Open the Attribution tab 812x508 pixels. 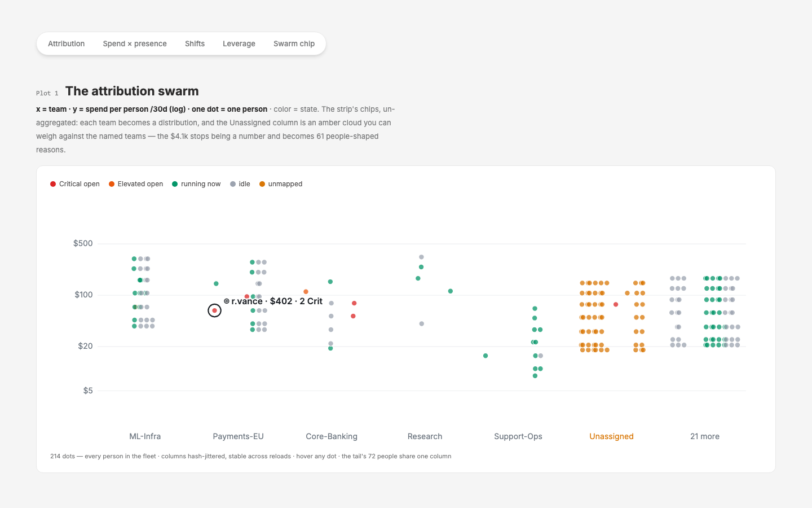(x=66, y=43)
